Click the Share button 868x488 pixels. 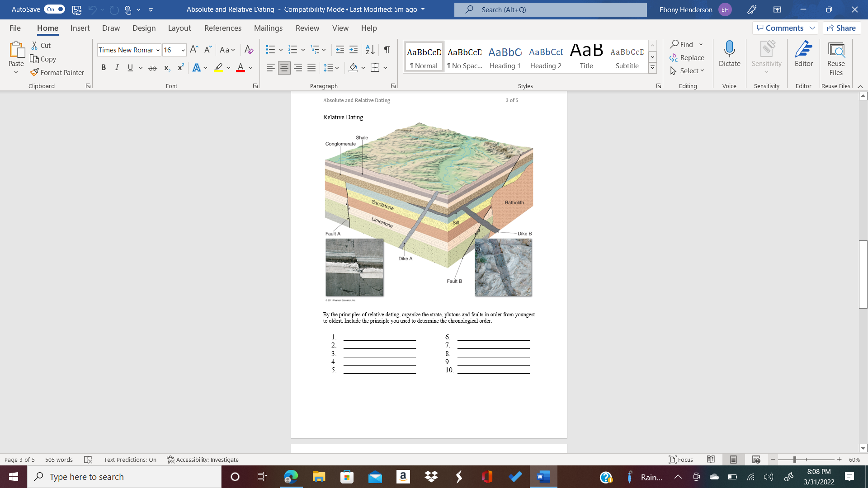(841, 28)
